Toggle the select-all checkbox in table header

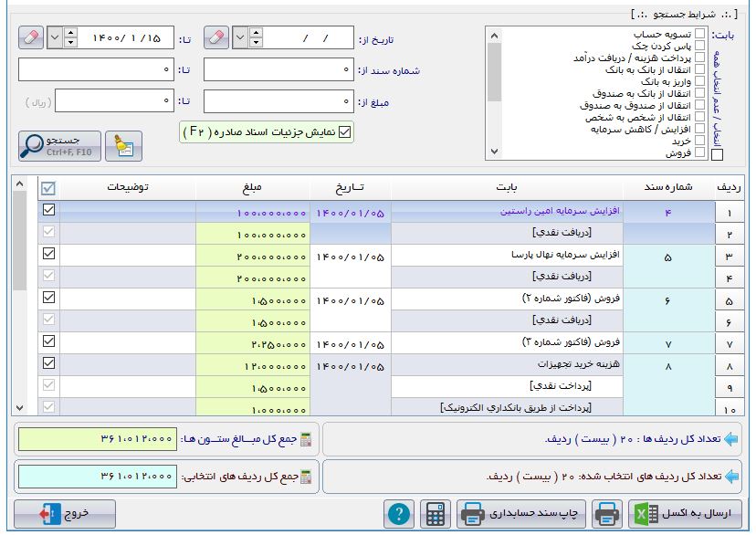pos(48,187)
